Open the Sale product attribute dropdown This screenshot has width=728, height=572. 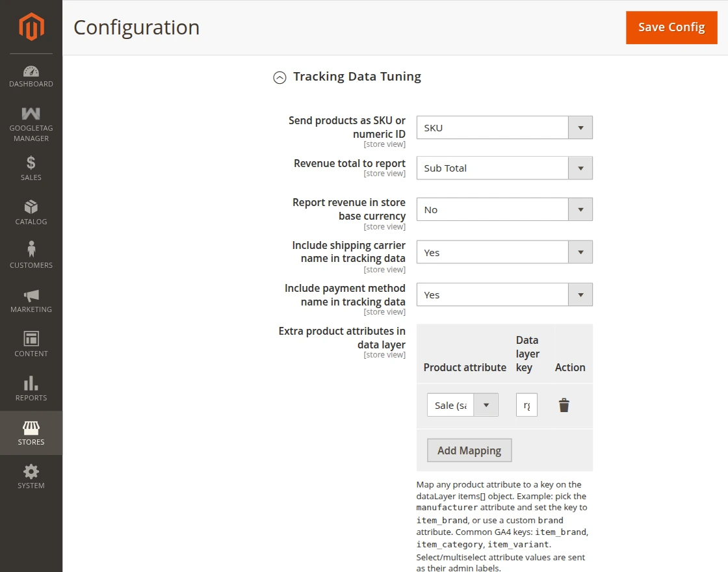point(463,405)
